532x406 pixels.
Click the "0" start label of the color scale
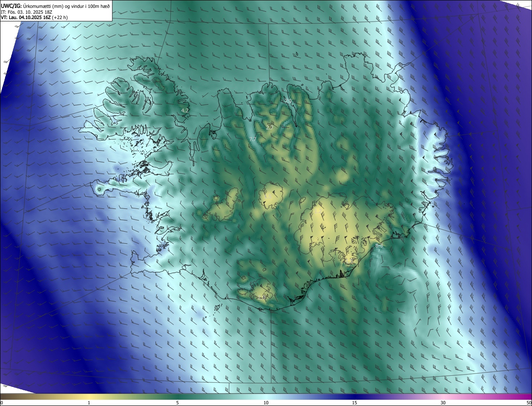pos(2,403)
